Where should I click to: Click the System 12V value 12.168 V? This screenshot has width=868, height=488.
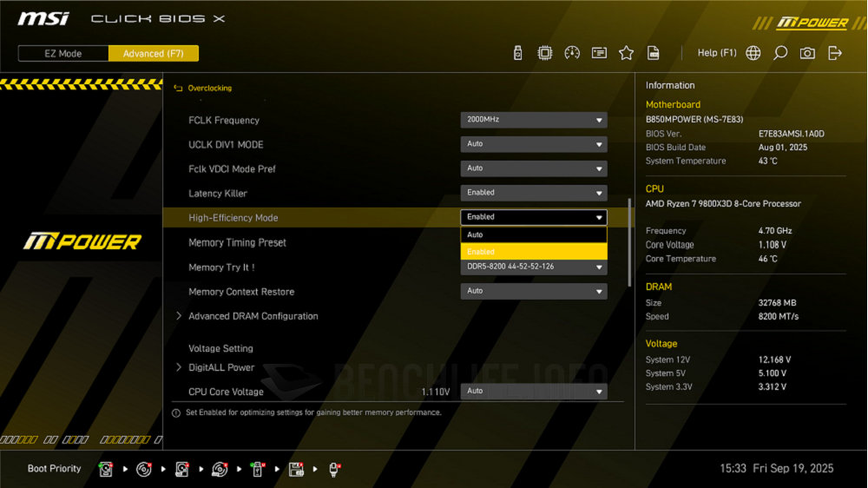774,359
